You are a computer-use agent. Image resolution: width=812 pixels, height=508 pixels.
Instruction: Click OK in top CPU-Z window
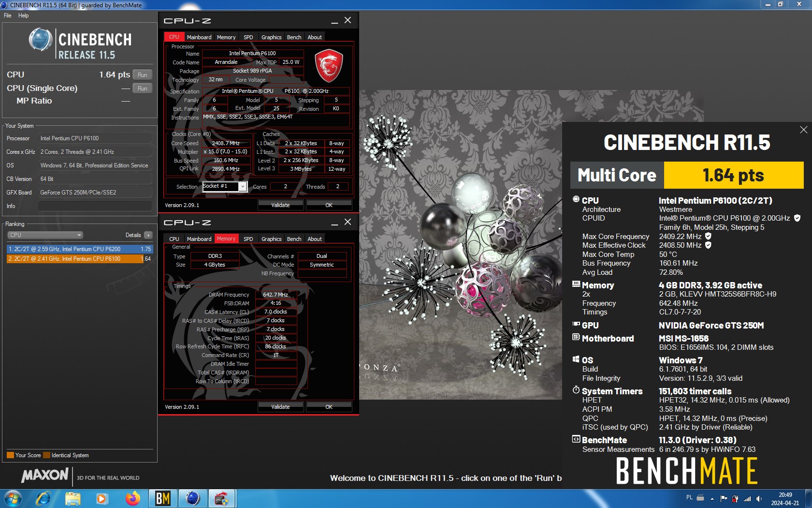pyautogui.click(x=329, y=205)
